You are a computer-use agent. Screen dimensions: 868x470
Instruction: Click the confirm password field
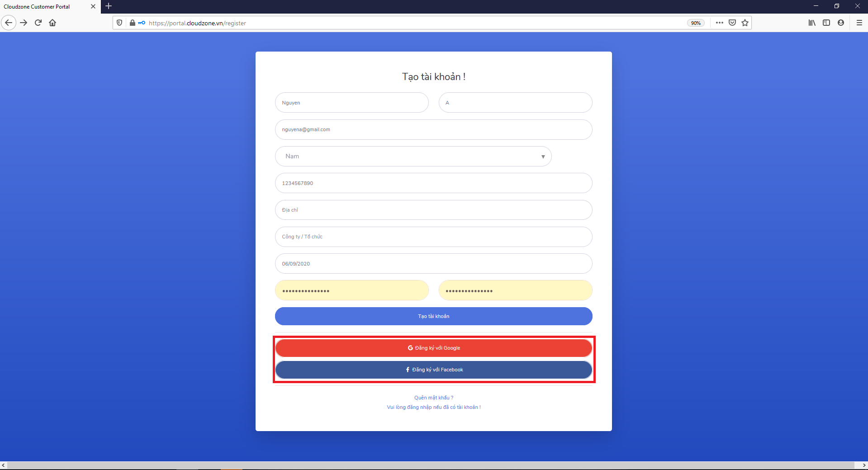(x=515, y=290)
